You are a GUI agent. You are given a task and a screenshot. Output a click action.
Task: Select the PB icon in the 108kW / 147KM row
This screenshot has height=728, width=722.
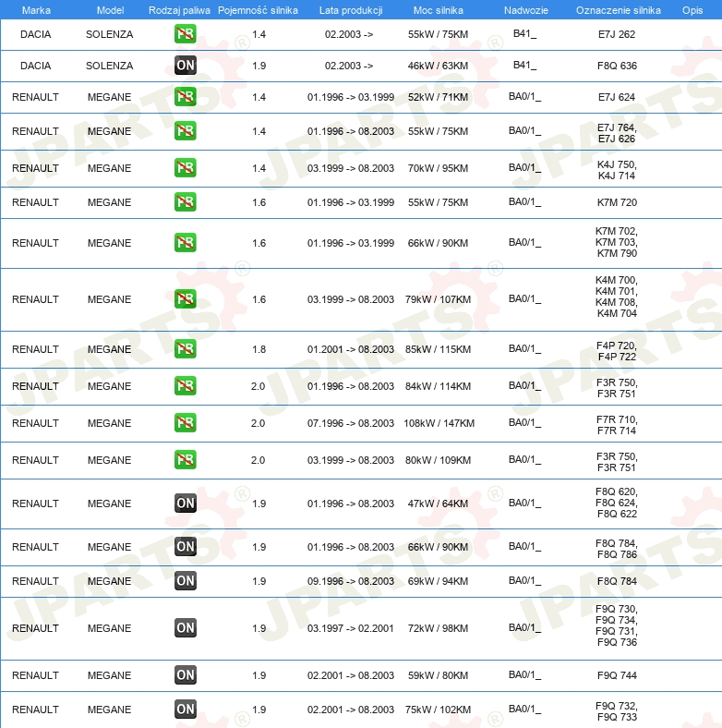pyautogui.click(x=185, y=423)
